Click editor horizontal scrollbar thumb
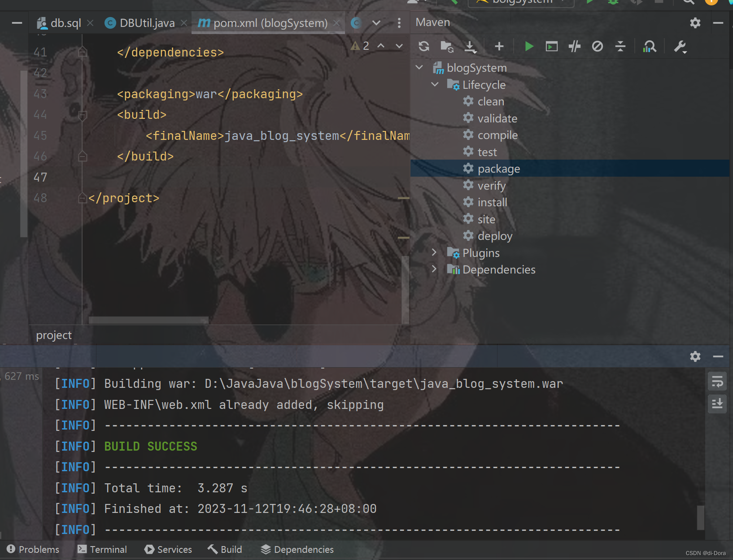This screenshot has height=560, width=733. (x=148, y=320)
